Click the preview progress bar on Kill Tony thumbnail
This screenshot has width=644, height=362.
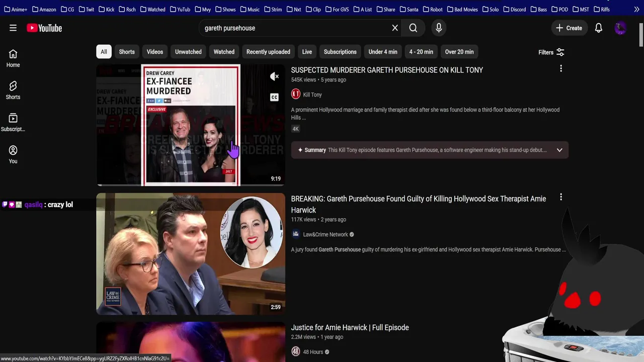pyautogui.click(x=191, y=185)
